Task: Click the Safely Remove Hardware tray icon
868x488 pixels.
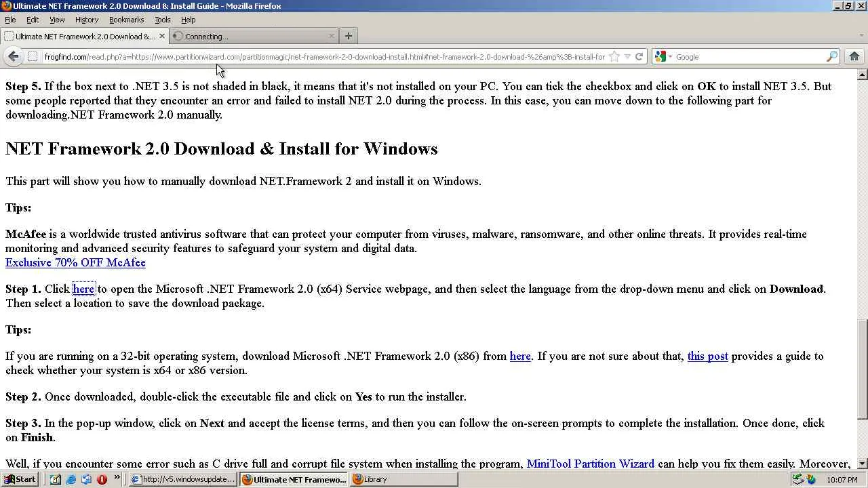Action: 798,479
